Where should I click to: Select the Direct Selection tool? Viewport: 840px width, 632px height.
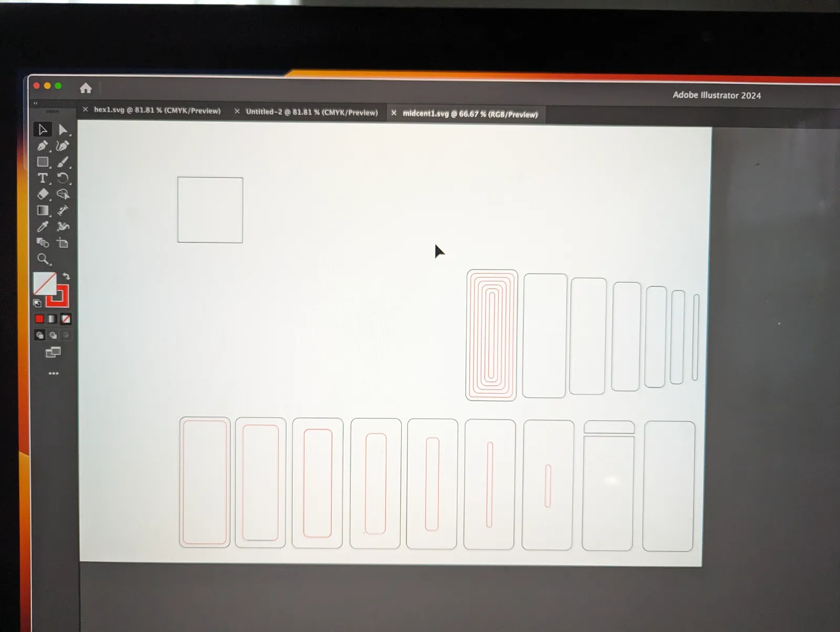(63, 130)
